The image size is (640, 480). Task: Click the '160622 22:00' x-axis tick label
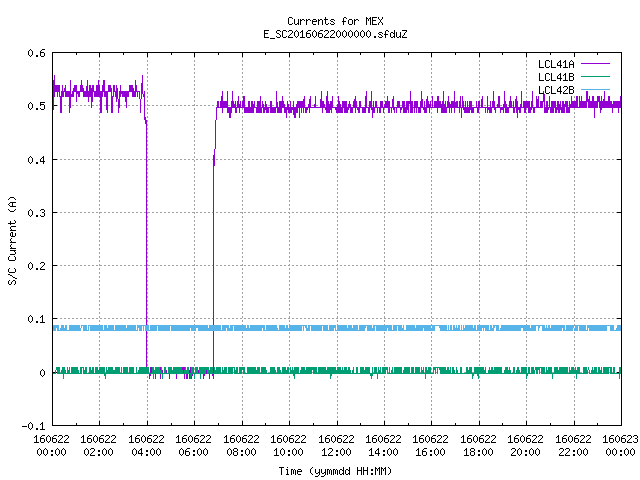pos(573,446)
